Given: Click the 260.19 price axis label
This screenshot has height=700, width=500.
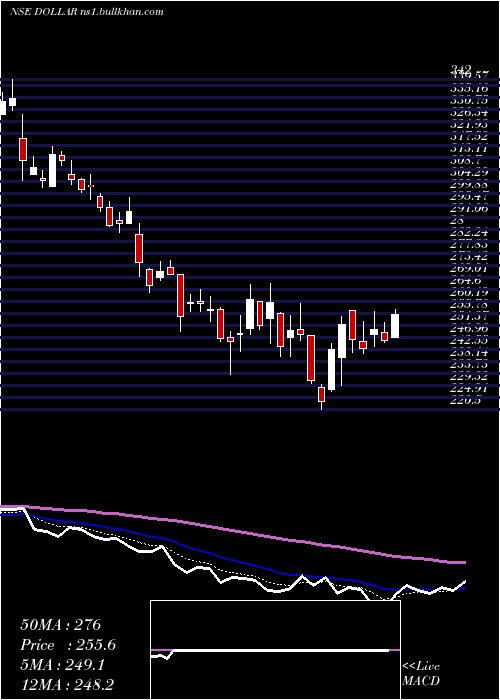Looking at the screenshot, I should click(x=469, y=293).
